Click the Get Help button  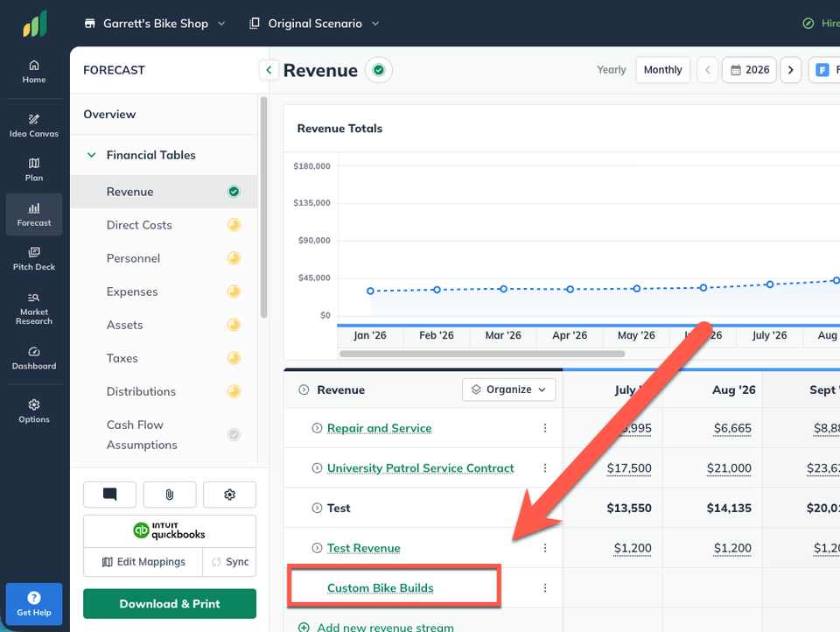click(x=34, y=604)
